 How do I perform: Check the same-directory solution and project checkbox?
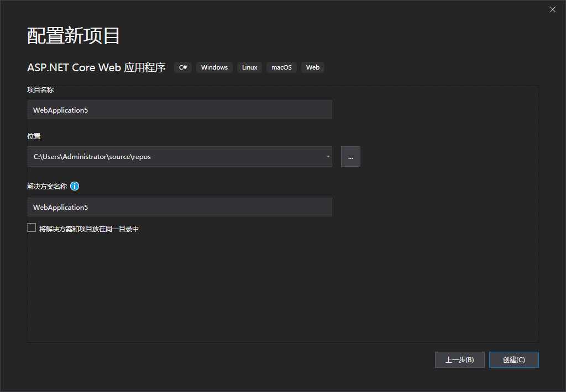32,227
